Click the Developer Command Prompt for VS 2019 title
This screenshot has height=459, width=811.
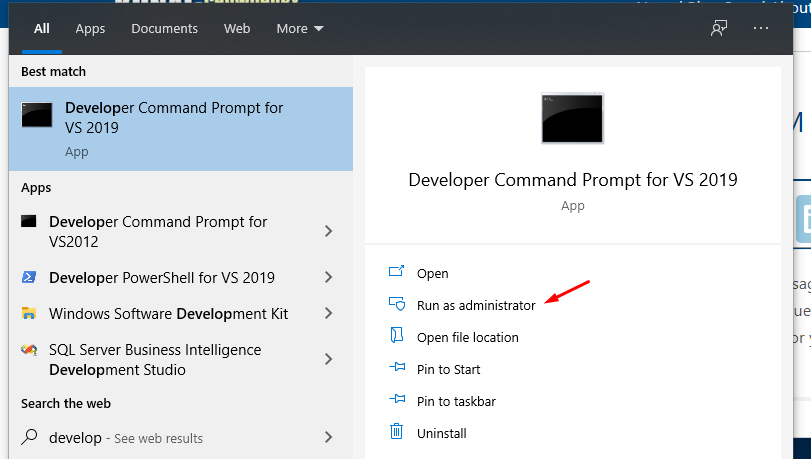point(573,180)
